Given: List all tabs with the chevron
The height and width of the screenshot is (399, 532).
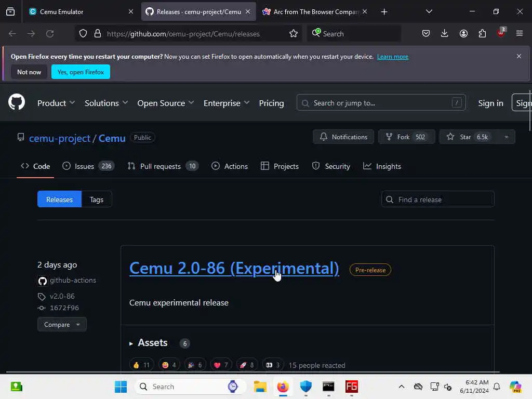Looking at the screenshot, I should 429,11.
